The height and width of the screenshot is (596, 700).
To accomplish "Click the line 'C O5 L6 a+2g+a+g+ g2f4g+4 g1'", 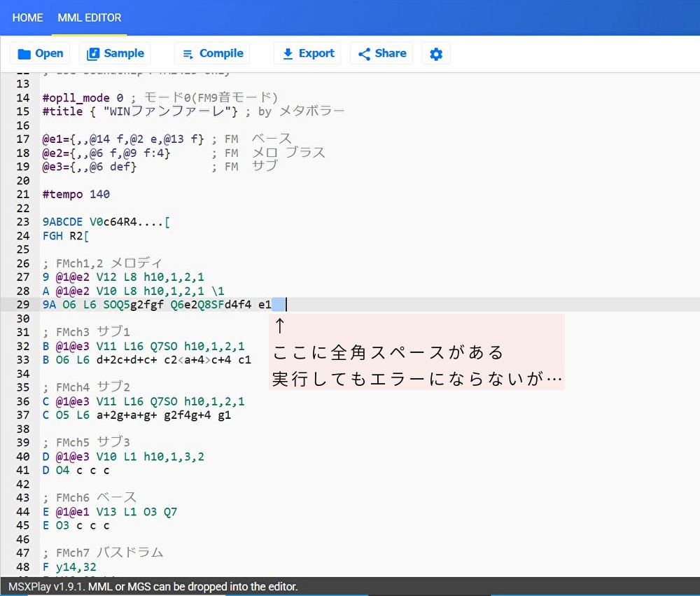I will (x=136, y=415).
